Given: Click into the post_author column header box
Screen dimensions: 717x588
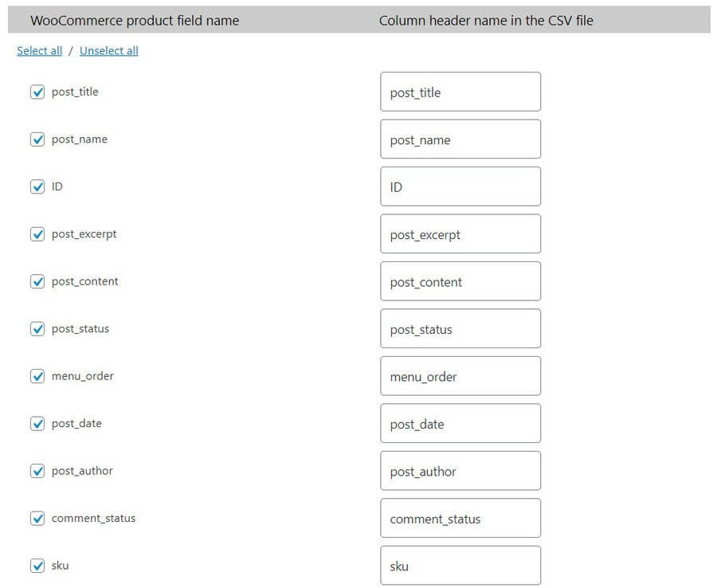Looking at the screenshot, I should [x=460, y=471].
